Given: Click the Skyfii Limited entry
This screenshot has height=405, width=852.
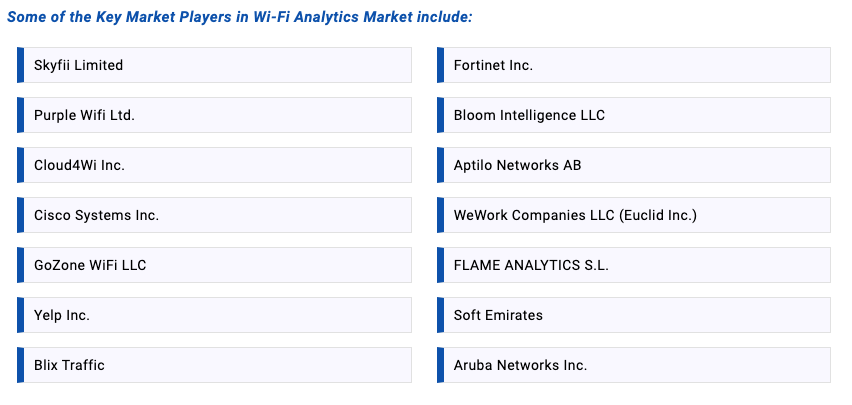Looking at the screenshot, I should 79,65.
